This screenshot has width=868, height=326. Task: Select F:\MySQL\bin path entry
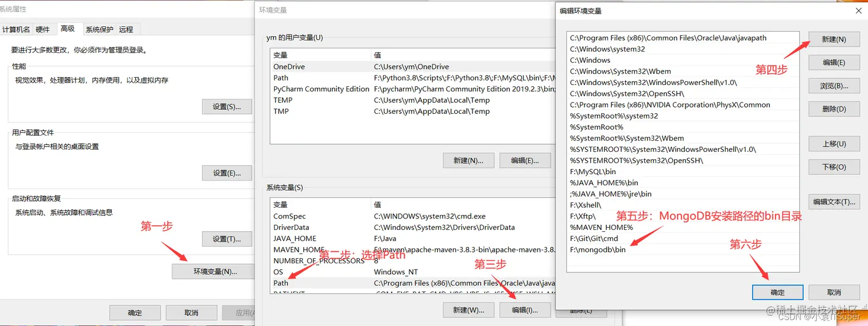tap(683, 171)
